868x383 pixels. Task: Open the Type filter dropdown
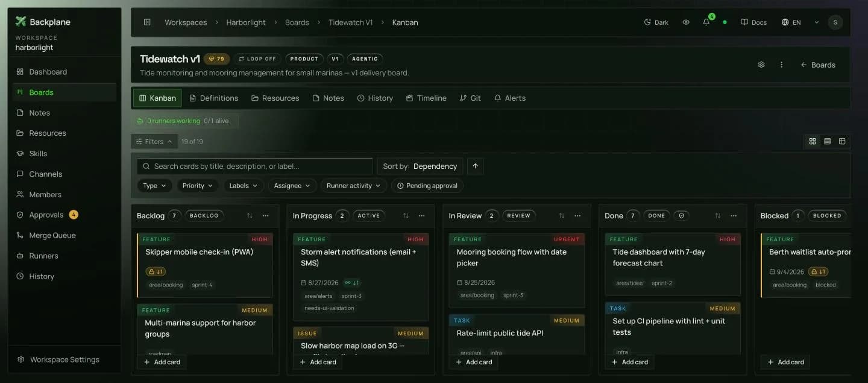point(155,186)
